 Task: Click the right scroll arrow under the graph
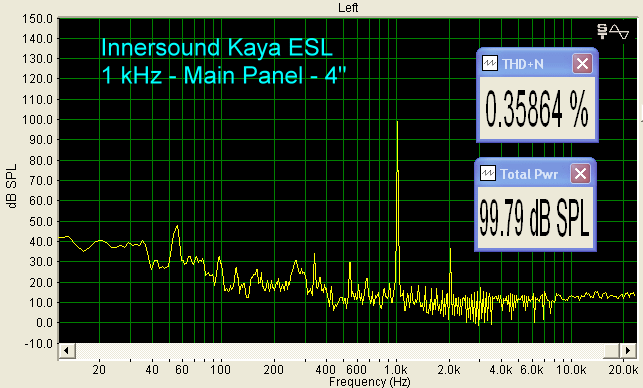coord(627,351)
